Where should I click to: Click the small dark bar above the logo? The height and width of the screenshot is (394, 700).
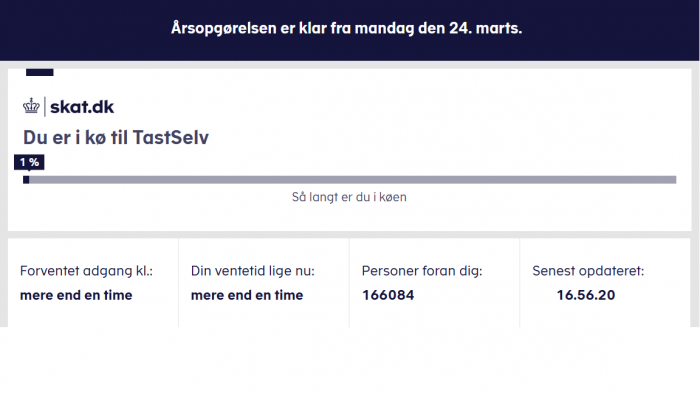(40, 72)
